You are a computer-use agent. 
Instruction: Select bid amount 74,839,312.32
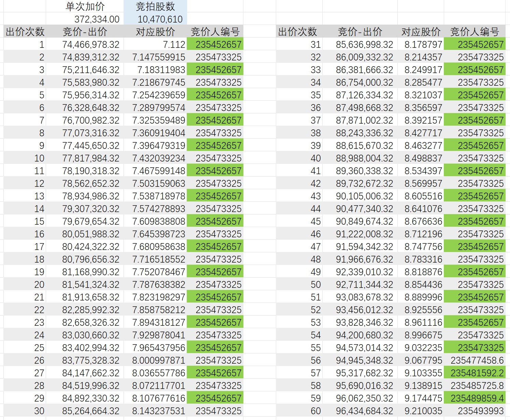85,57
